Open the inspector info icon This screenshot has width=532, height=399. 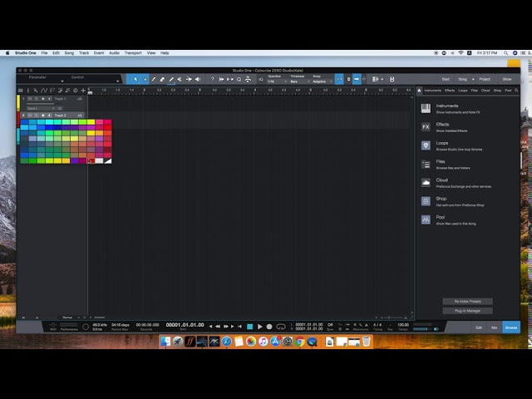pos(27,91)
